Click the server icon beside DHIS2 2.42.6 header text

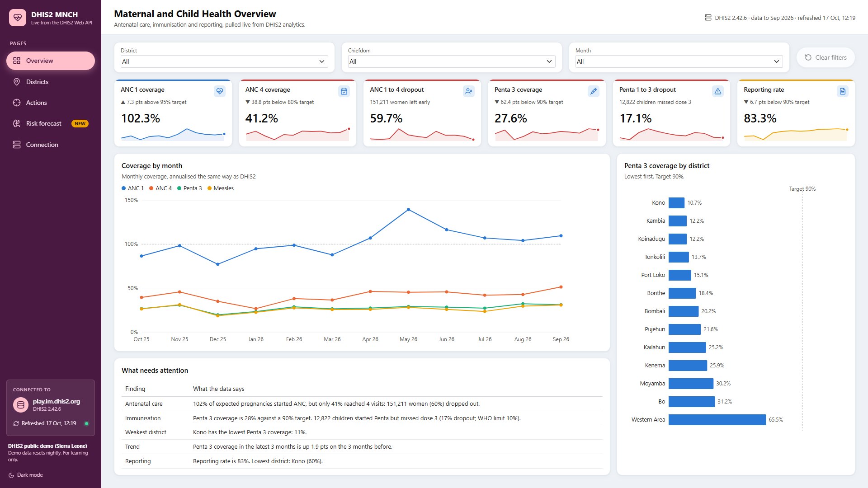click(x=708, y=18)
